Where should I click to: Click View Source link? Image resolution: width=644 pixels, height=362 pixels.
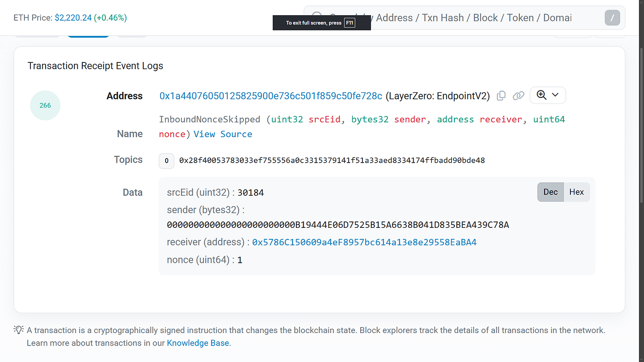(223, 134)
